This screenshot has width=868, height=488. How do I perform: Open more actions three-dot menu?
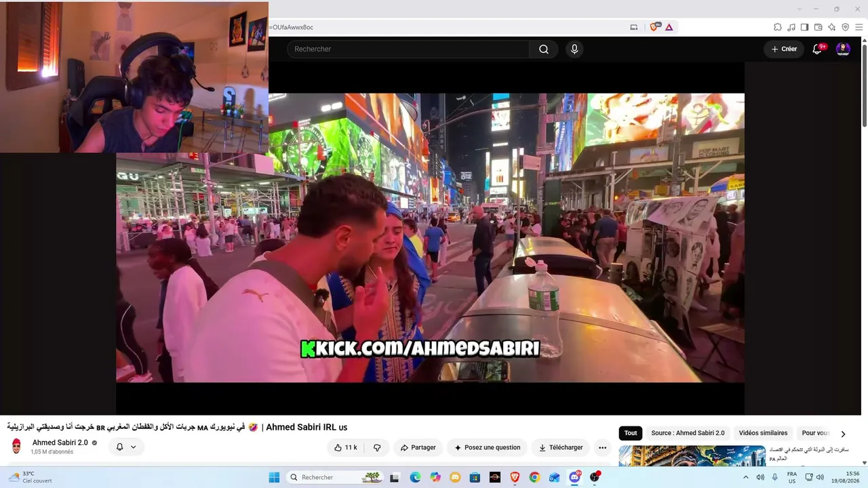point(602,447)
